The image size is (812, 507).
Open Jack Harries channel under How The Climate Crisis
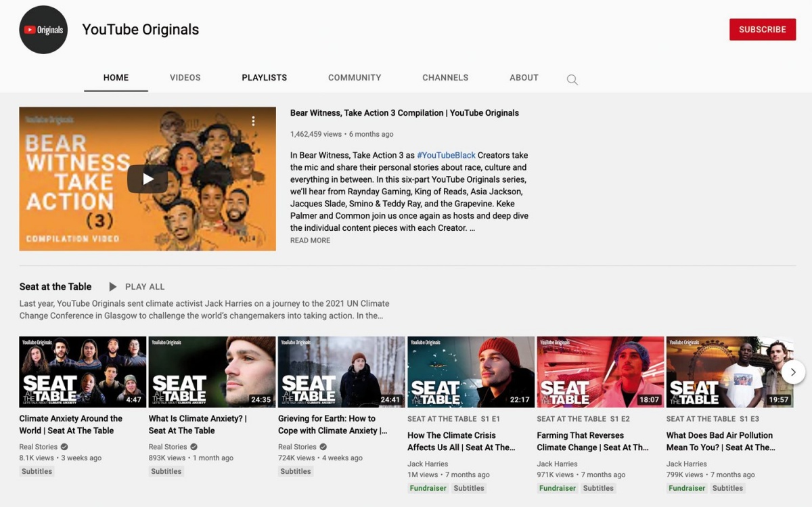[x=428, y=464]
